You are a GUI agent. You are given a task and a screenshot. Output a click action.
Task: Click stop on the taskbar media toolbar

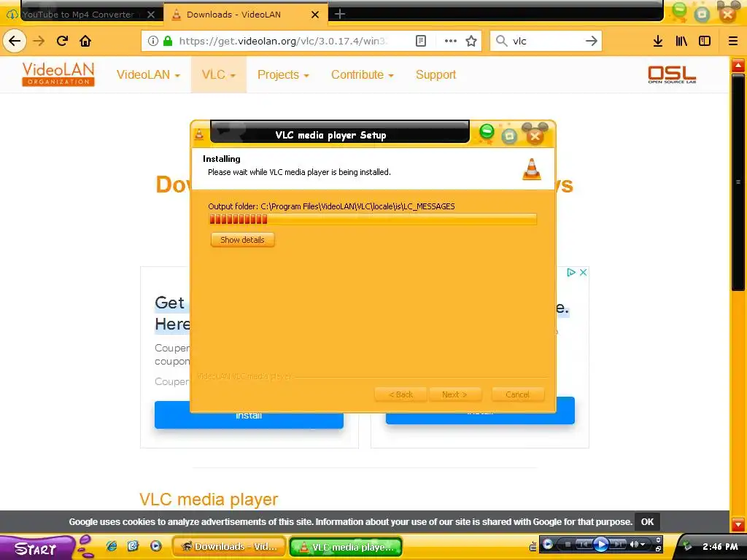(x=568, y=544)
